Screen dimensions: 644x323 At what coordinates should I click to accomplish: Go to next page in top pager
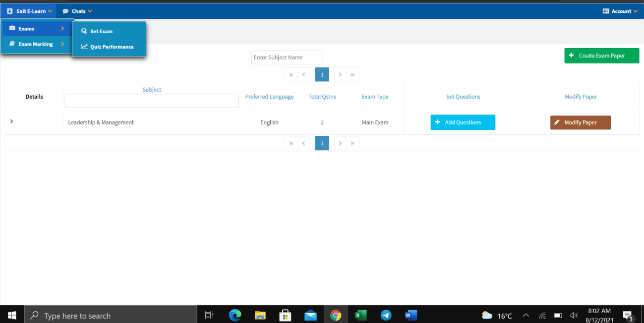coord(340,75)
